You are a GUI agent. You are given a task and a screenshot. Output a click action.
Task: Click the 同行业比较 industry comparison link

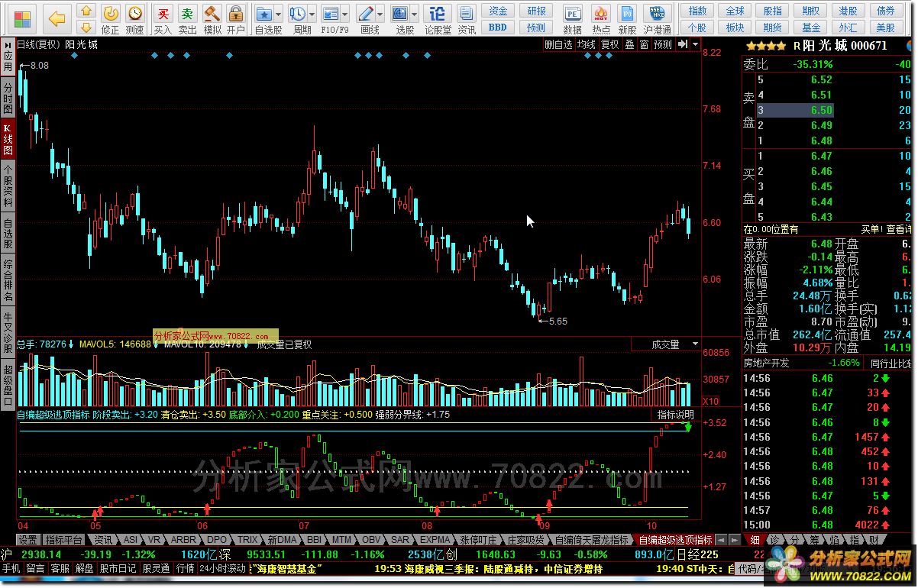[x=891, y=363]
